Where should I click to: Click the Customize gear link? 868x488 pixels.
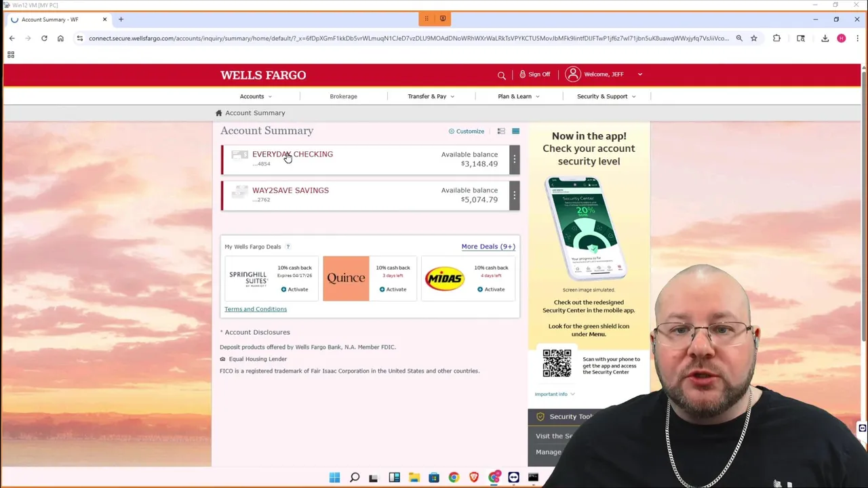[x=466, y=131]
